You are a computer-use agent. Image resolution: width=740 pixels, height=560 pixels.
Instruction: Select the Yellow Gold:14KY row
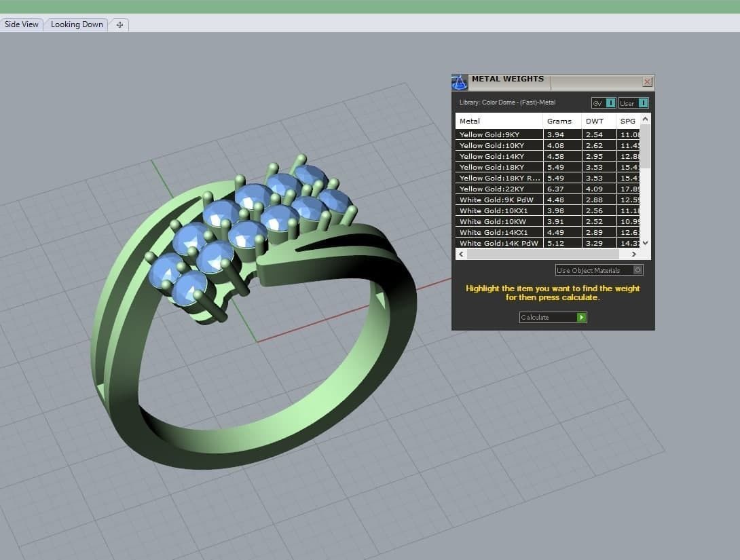tap(547, 156)
